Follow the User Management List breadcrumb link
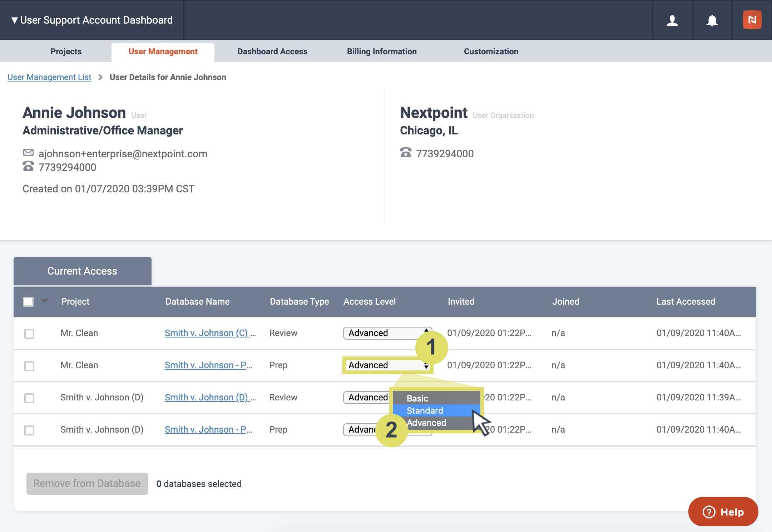Screen dimensions: 772x532 49,77
